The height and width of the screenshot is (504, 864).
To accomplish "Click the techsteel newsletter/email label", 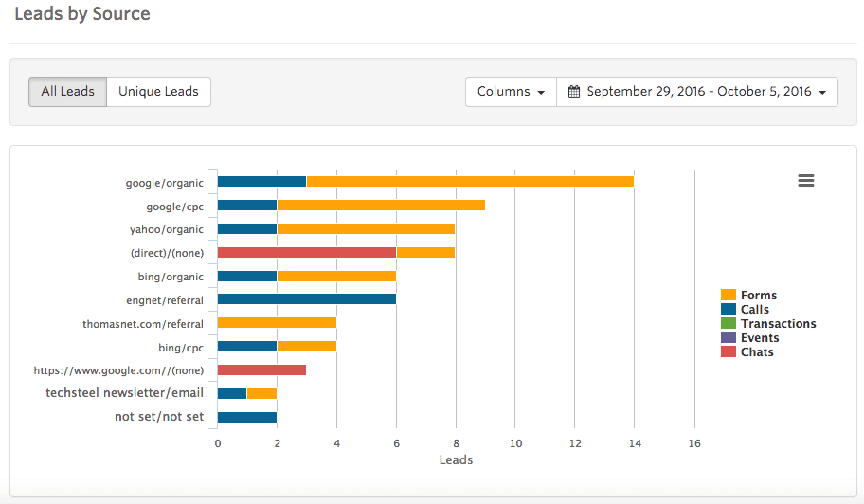I will (124, 393).
